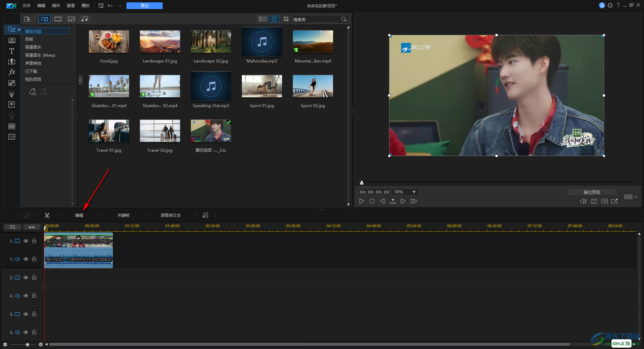Click the magnifier search icon
The width and height of the screenshot is (644, 349).
pos(344,19)
